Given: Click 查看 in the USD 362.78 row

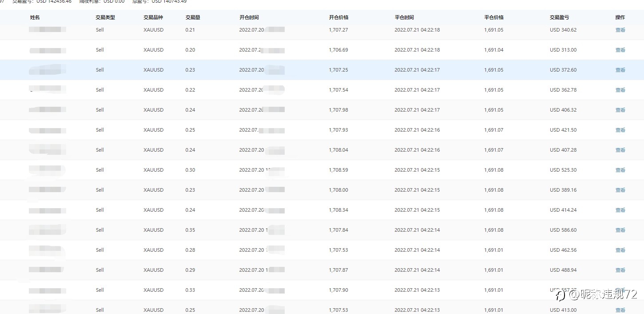Looking at the screenshot, I should [620, 90].
